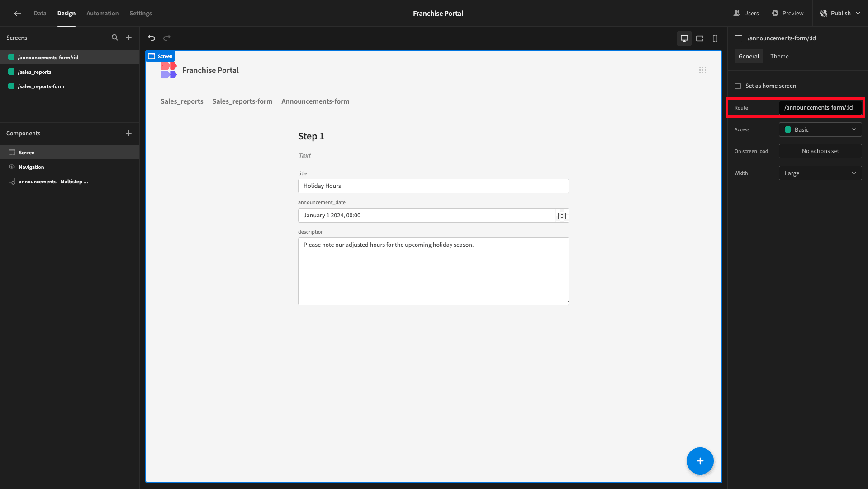Switch to tablet preview size
The image size is (868, 489).
click(700, 38)
